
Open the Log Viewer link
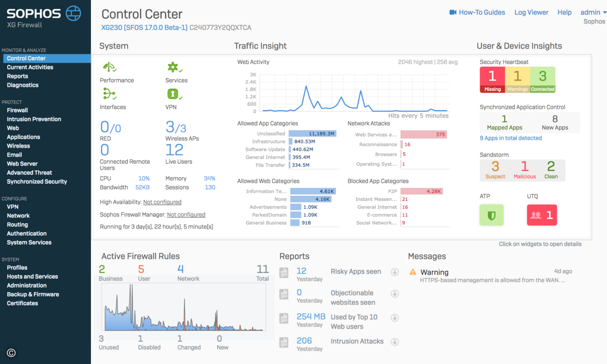click(x=531, y=12)
